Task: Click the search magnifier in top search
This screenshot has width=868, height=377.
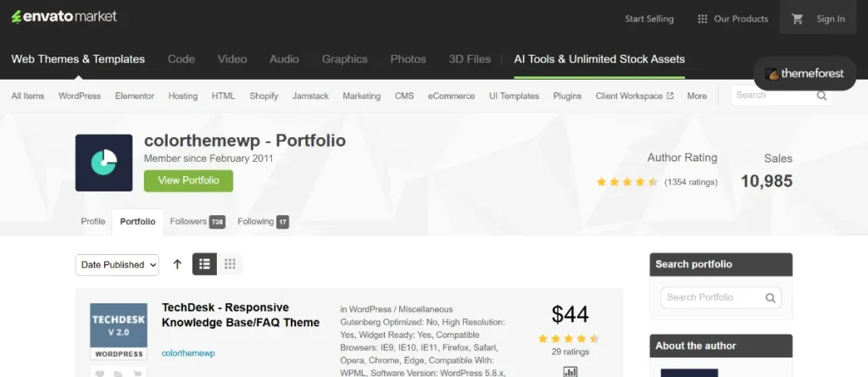Action: [x=821, y=95]
